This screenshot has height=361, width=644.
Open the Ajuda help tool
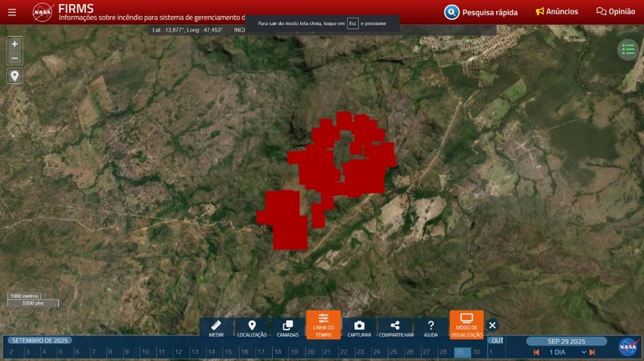click(431, 326)
